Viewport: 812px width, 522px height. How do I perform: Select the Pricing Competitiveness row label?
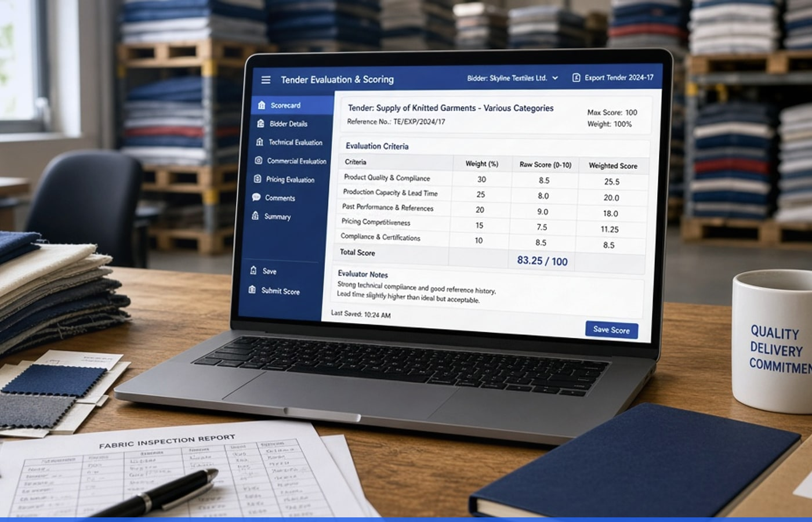click(x=375, y=222)
